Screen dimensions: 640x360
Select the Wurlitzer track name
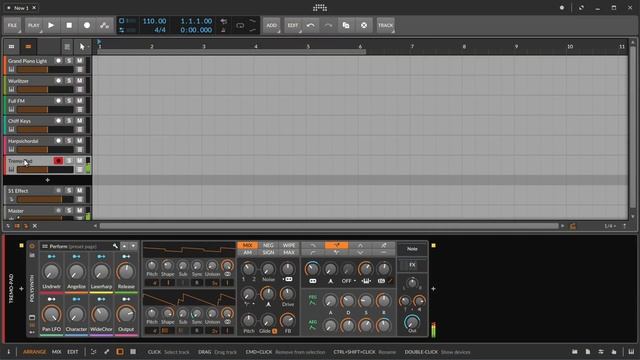coord(18,81)
